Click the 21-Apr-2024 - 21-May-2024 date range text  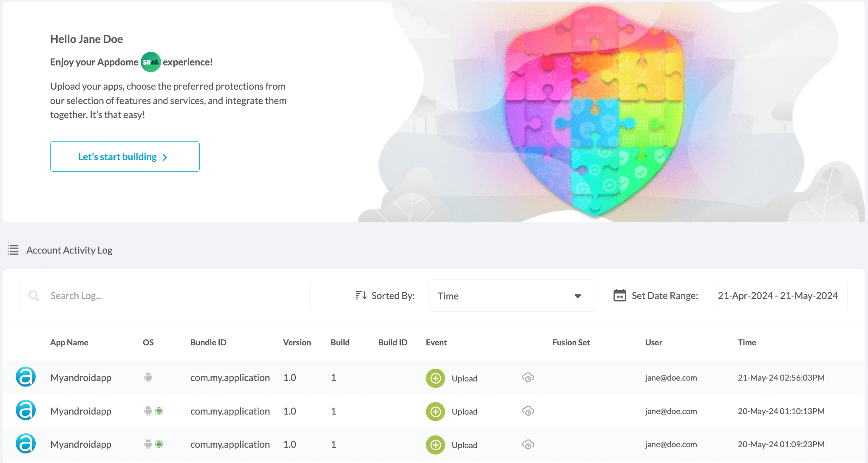point(779,296)
